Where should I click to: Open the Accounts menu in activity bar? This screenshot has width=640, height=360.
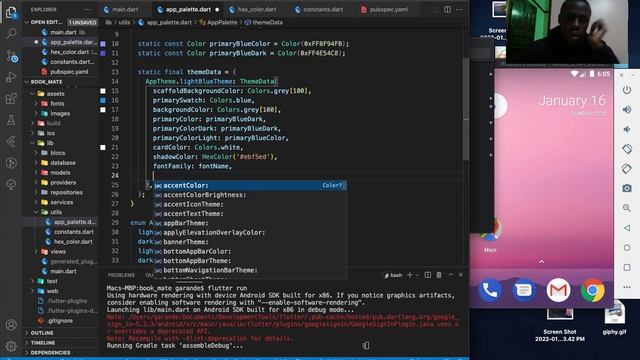tap(11, 325)
